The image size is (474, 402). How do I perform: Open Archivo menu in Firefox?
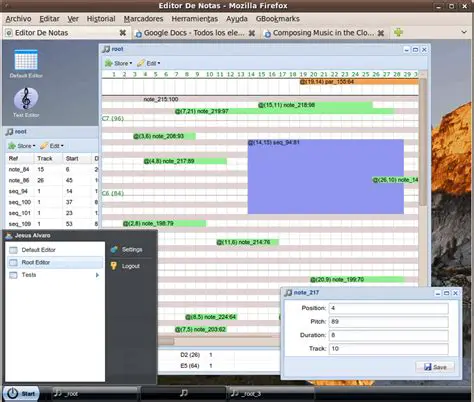click(18, 19)
